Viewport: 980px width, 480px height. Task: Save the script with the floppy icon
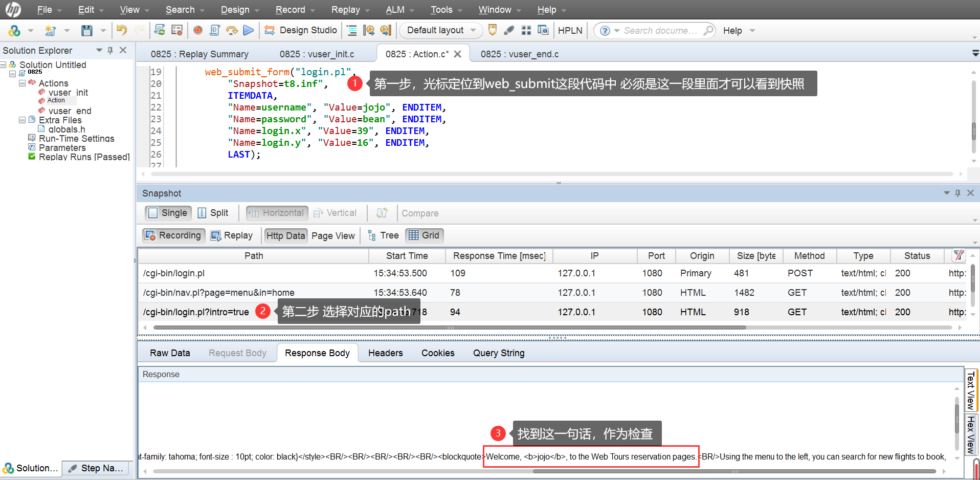tap(87, 31)
